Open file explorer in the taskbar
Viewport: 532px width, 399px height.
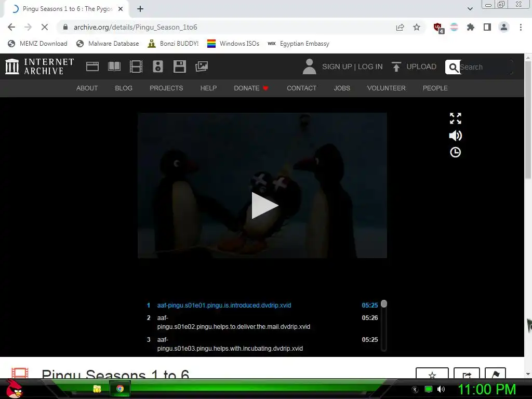97,389
